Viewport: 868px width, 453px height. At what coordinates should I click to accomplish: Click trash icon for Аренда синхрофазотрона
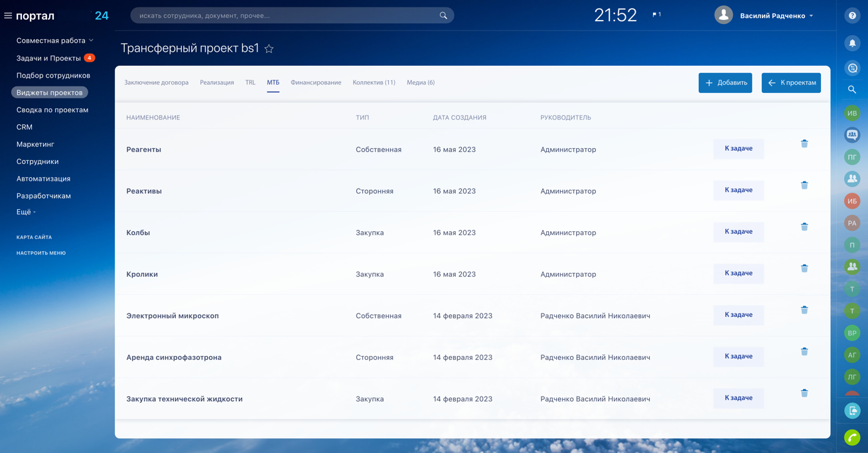point(804,351)
